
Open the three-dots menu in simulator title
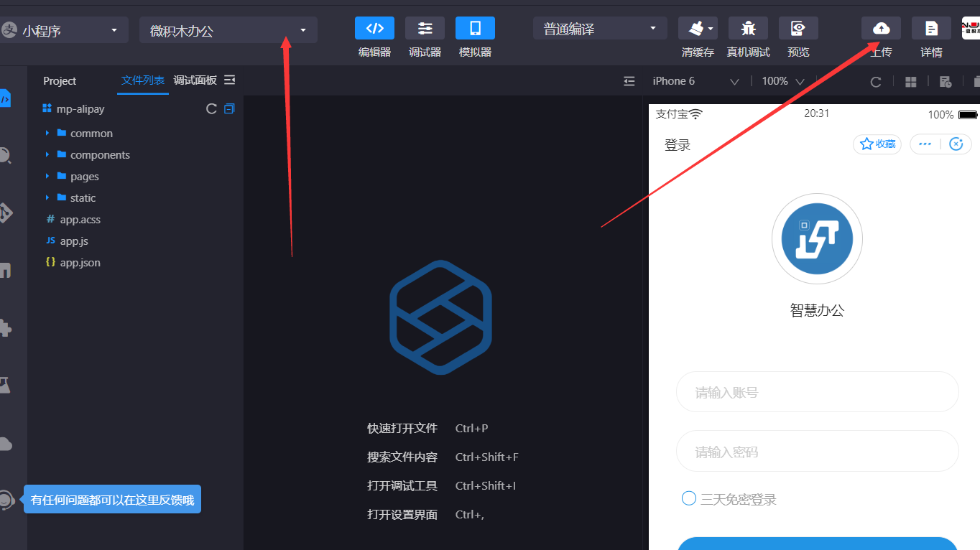pyautogui.click(x=925, y=144)
